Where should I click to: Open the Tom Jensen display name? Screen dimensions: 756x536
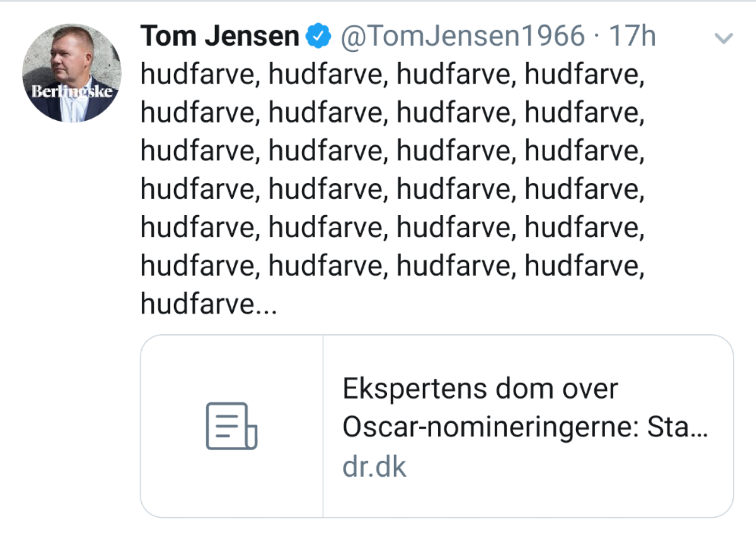pos(220,36)
